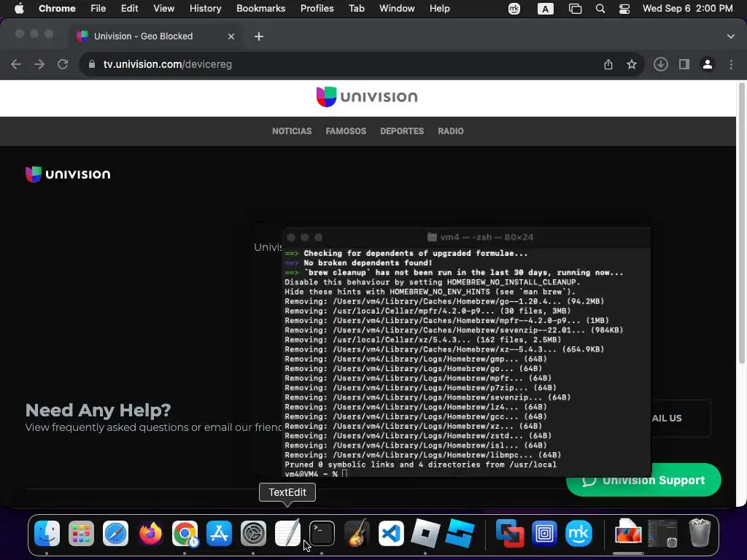This screenshot has height=560, width=747.
Task: Reload the Univision page
Action: pos(63,64)
